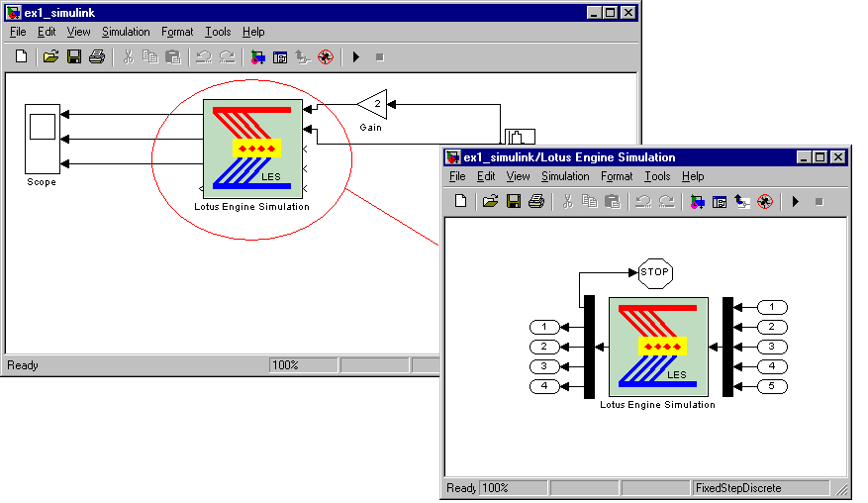868x503 pixels.
Task: Open View menu in Lotus Engine Simulation window
Action: 519,176
